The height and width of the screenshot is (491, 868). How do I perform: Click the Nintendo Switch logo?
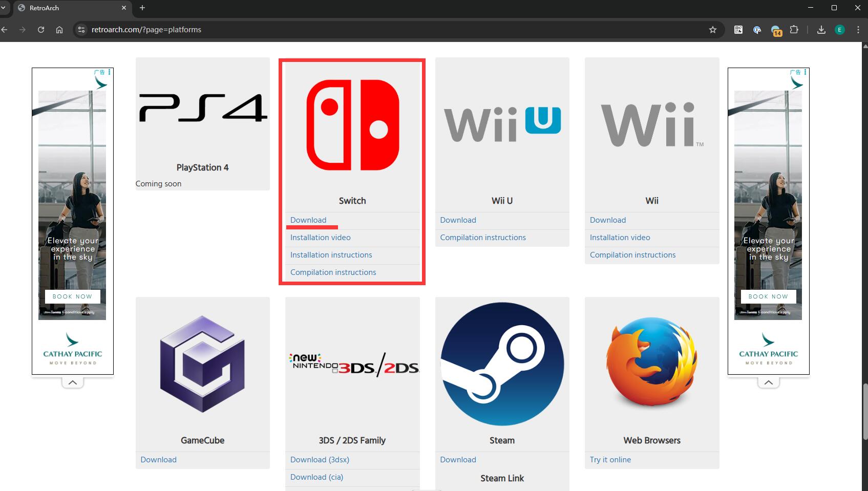pyautogui.click(x=352, y=125)
